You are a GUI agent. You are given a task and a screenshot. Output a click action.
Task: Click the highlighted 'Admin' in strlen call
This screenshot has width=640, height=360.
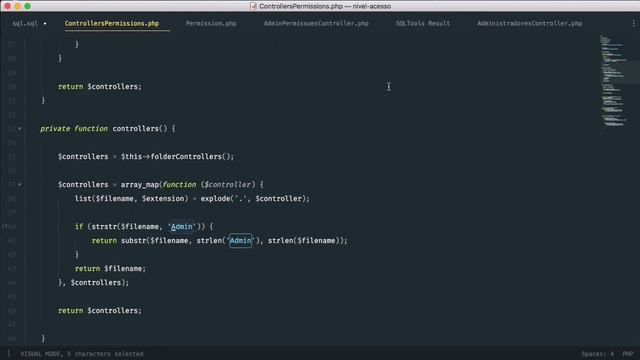pos(240,241)
